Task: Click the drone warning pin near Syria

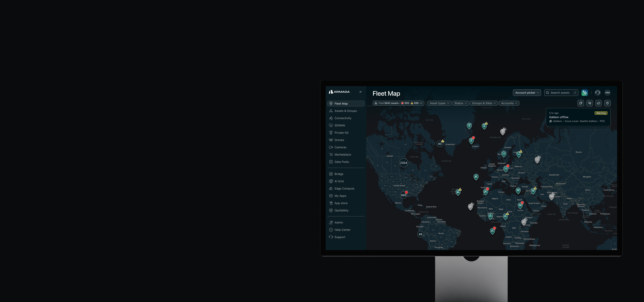Action: click(x=533, y=191)
